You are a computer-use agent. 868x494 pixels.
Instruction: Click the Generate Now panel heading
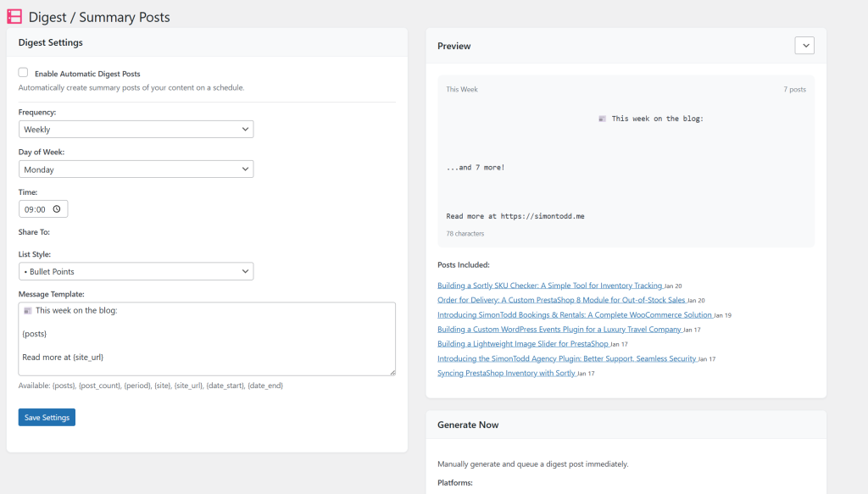click(468, 425)
